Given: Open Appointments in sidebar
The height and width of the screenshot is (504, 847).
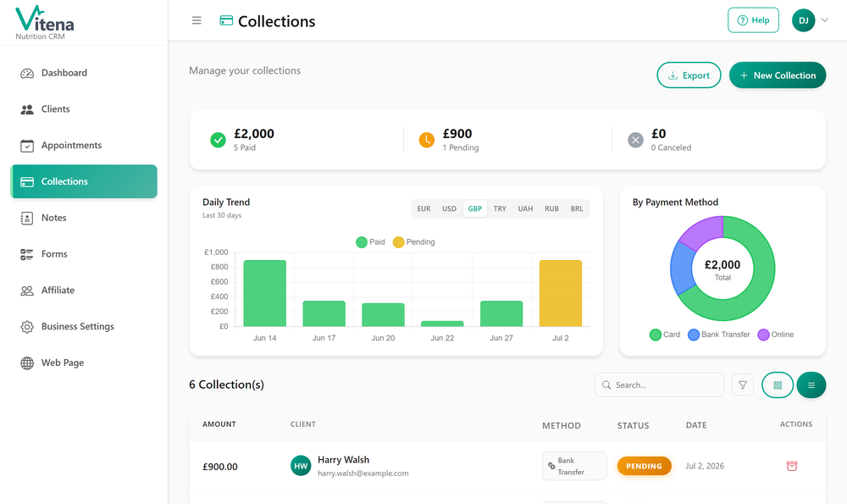Looking at the screenshot, I should click(84, 146).
